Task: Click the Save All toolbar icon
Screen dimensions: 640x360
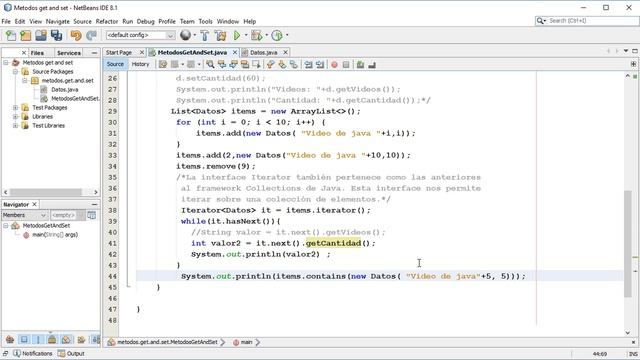Action: coord(56,36)
